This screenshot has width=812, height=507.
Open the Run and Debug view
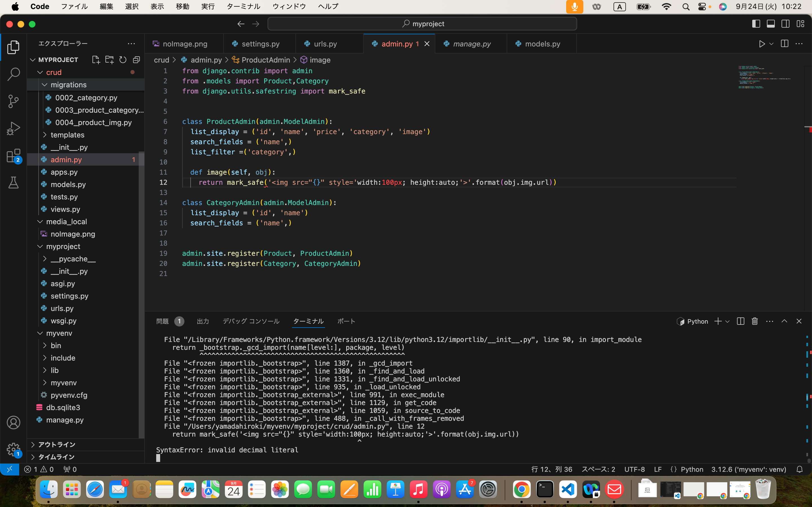(x=14, y=128)
